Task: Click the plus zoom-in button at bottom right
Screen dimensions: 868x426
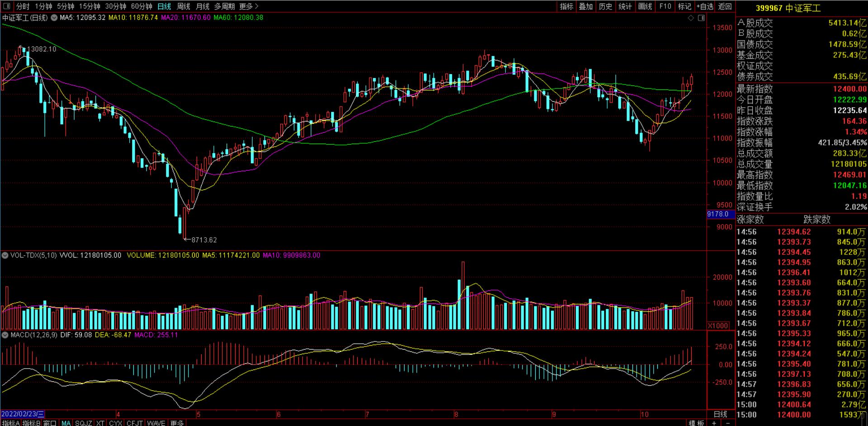Action: point(714,423)
